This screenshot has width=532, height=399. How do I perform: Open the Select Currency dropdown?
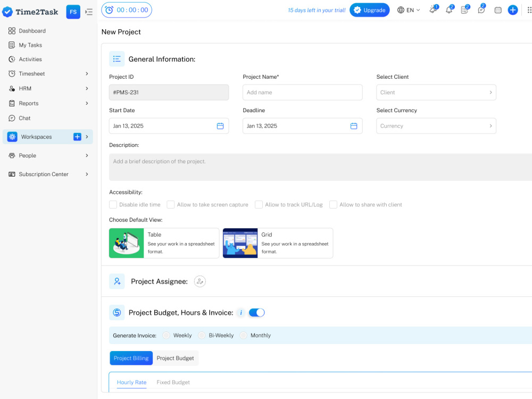[436, 126]
